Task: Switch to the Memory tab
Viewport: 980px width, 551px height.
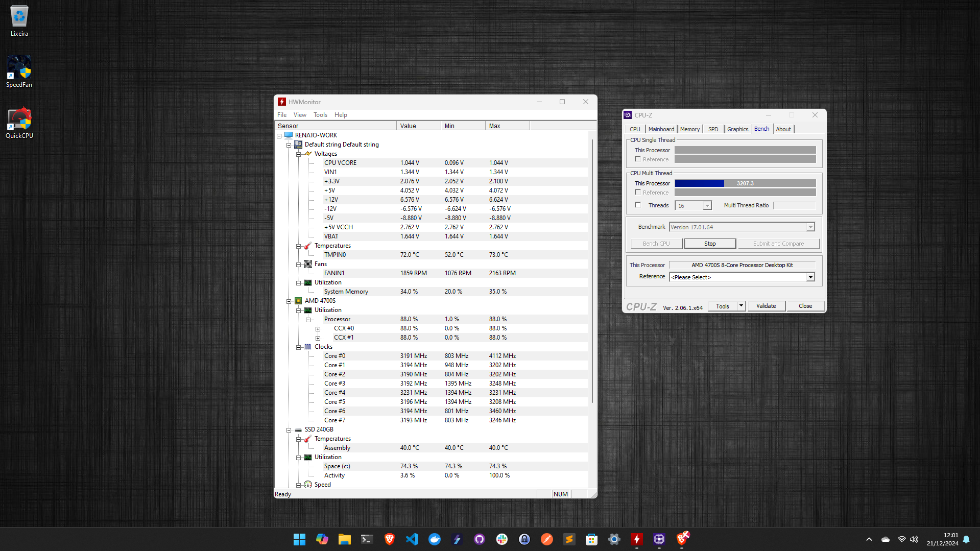Action: click(x=690, y=129)
